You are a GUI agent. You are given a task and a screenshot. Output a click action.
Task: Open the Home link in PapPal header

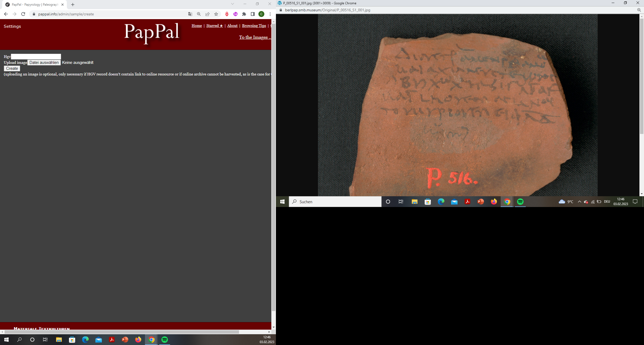197,26
